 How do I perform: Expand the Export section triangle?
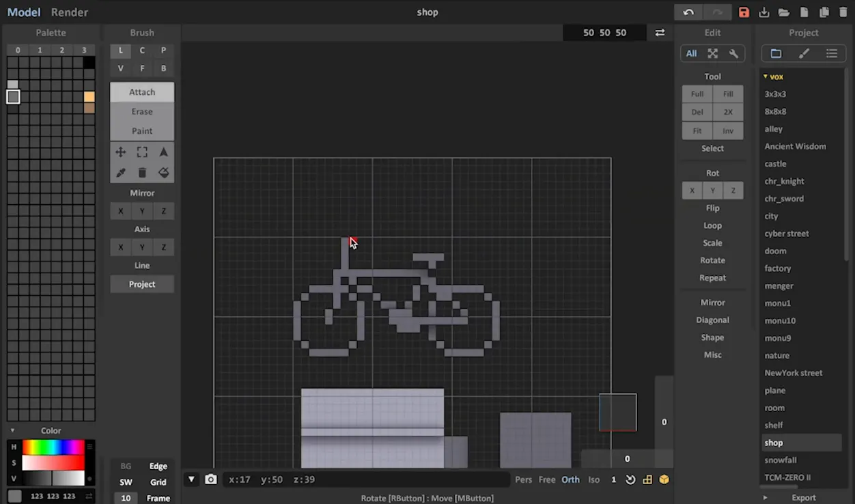coord(765,498)
